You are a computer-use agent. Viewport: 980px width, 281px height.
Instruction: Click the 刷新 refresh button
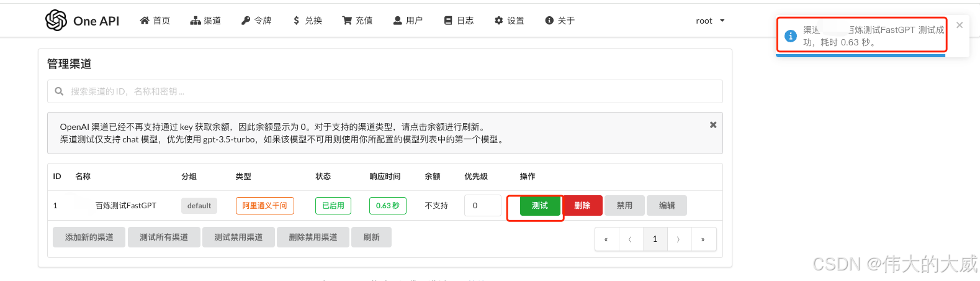371,237
